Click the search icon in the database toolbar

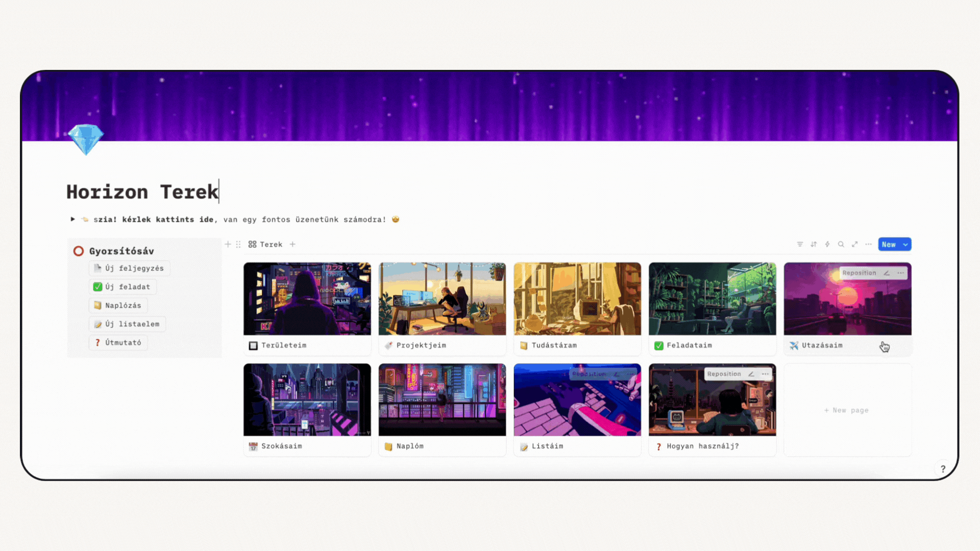(841, 244)
